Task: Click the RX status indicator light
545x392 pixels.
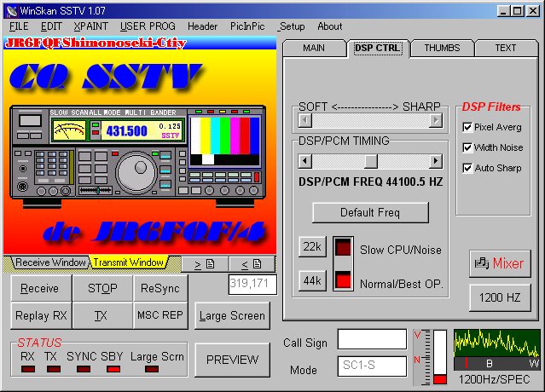Action: point(28,369)
